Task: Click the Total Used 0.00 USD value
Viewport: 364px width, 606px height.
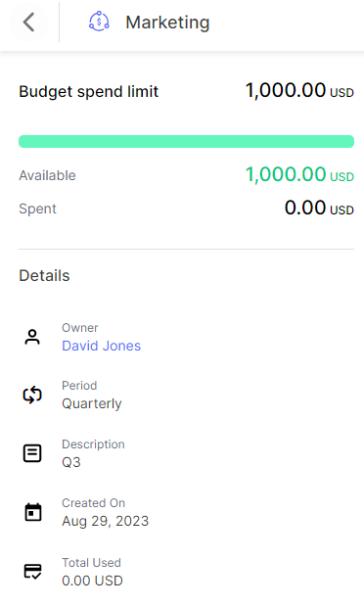Action: (92, 581)
